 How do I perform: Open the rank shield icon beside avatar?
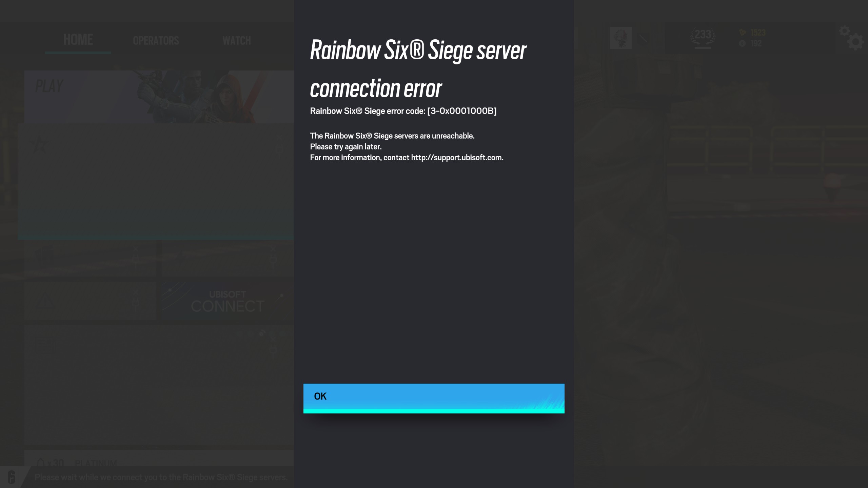pyautogui.click(x=643, y=38)
